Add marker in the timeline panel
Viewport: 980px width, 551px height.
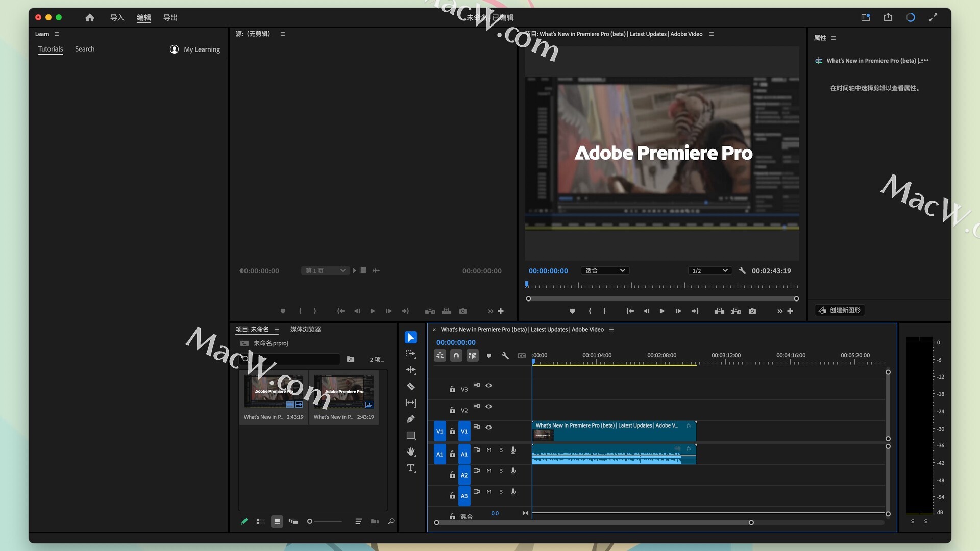[489, 356]
